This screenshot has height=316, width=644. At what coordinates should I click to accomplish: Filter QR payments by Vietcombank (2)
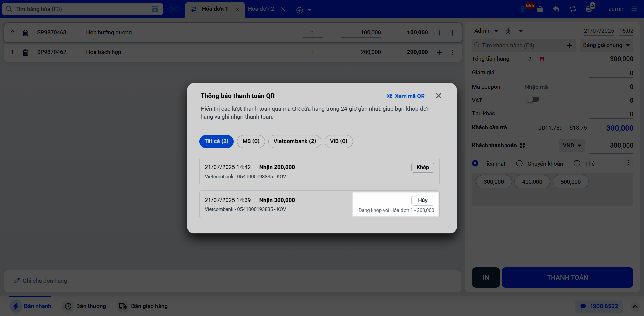(x=294, y=141)
